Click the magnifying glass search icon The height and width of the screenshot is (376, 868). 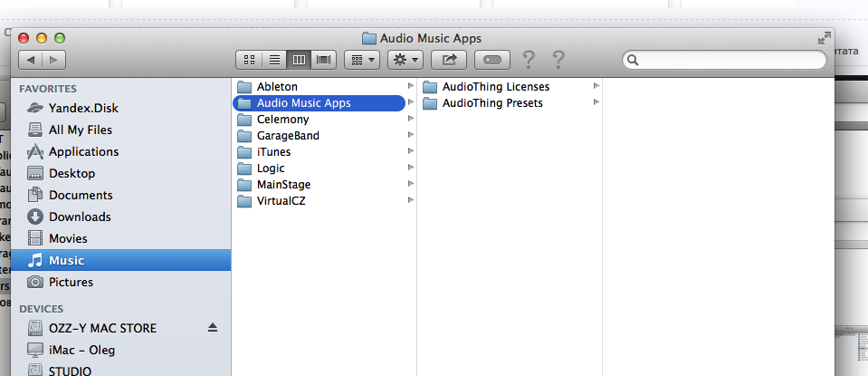pyautogui.click(x=634, y=60)
